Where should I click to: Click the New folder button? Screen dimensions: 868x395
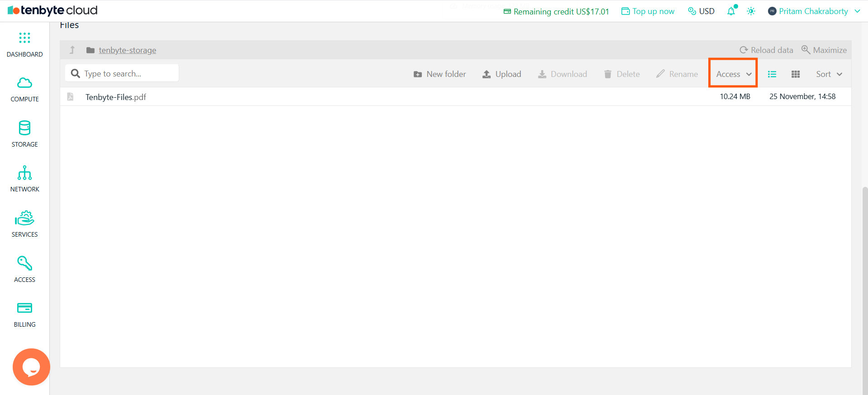pos(439,74)
